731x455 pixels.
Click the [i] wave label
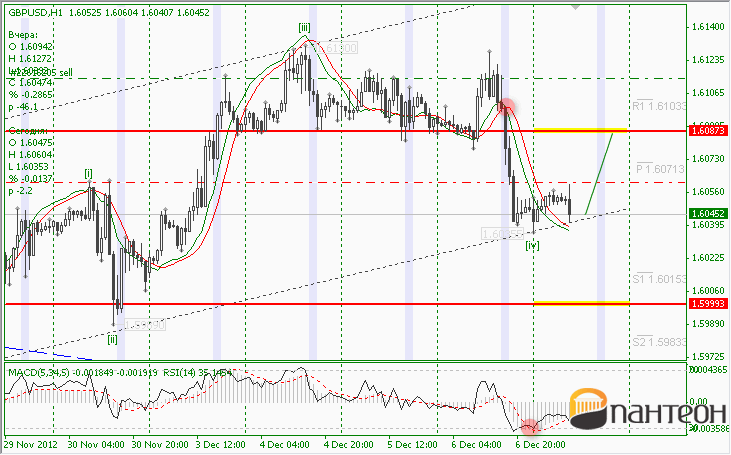pyautogui.click(x=89, y=173)
